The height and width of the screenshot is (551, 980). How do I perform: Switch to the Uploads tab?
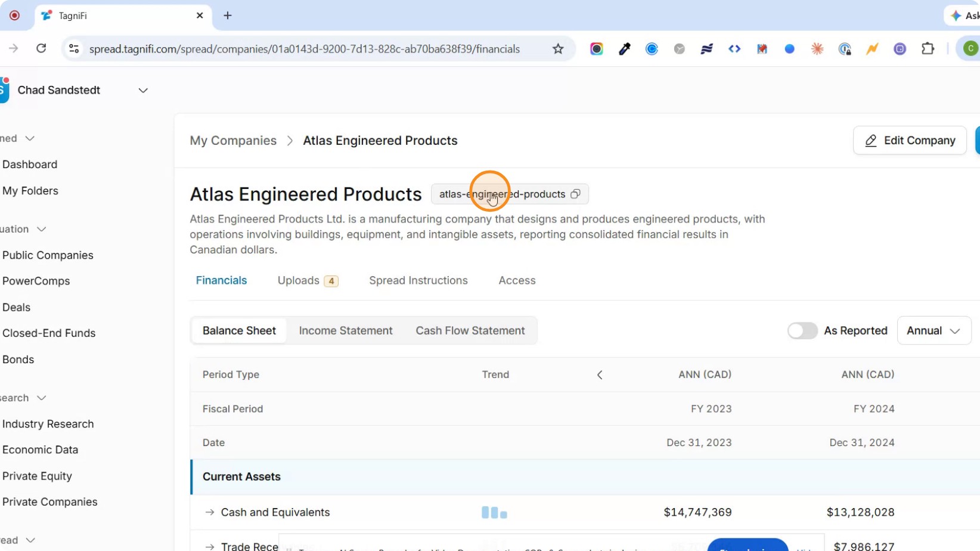point(308,280)
